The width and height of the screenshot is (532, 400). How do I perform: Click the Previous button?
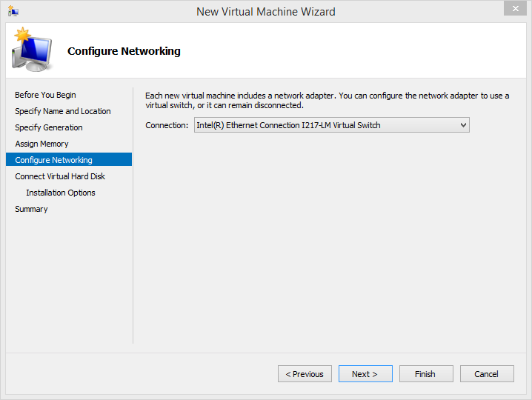305,374
